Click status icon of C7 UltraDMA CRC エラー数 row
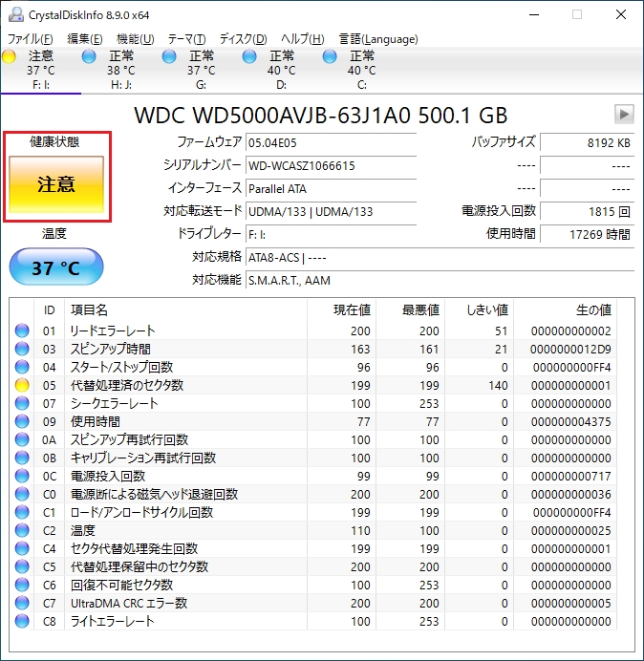Viewport: 644px width, 661px height. pyautogui.click(x=22, y=603)
